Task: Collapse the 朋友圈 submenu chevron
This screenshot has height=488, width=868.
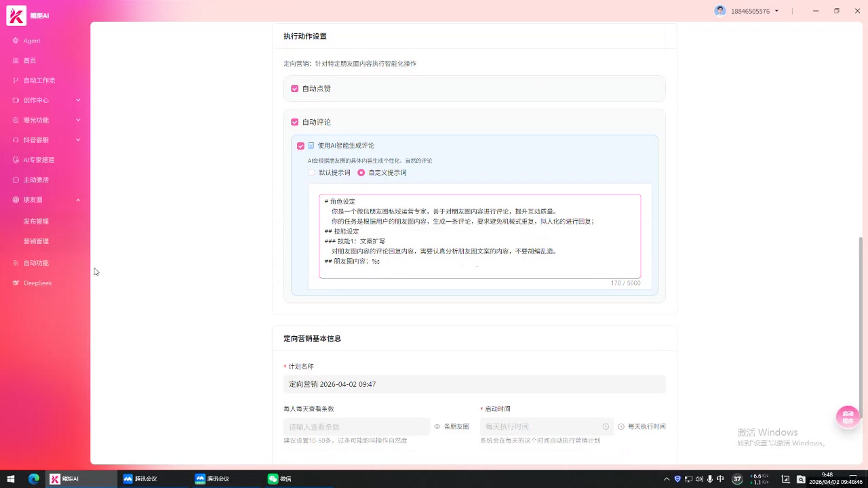Action: pos(78,200)
